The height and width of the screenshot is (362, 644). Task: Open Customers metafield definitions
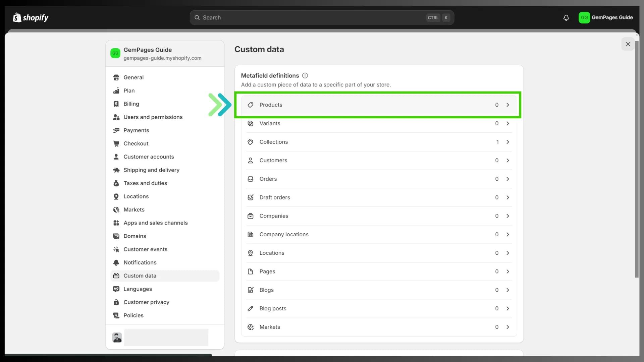coord(379,160)
